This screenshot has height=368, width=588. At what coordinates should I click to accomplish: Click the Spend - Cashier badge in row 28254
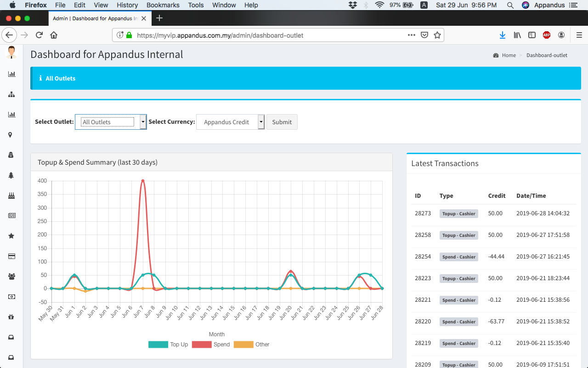pos(459,257)
